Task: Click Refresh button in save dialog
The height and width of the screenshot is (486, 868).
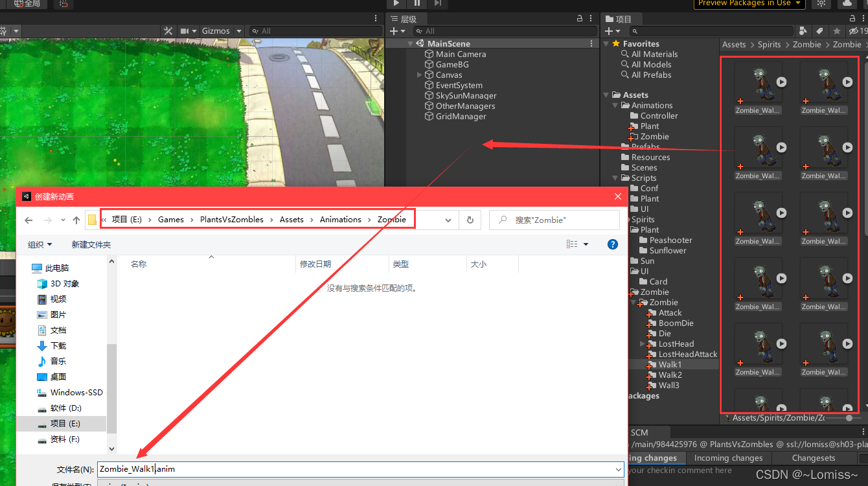Action: coord(470,220)
